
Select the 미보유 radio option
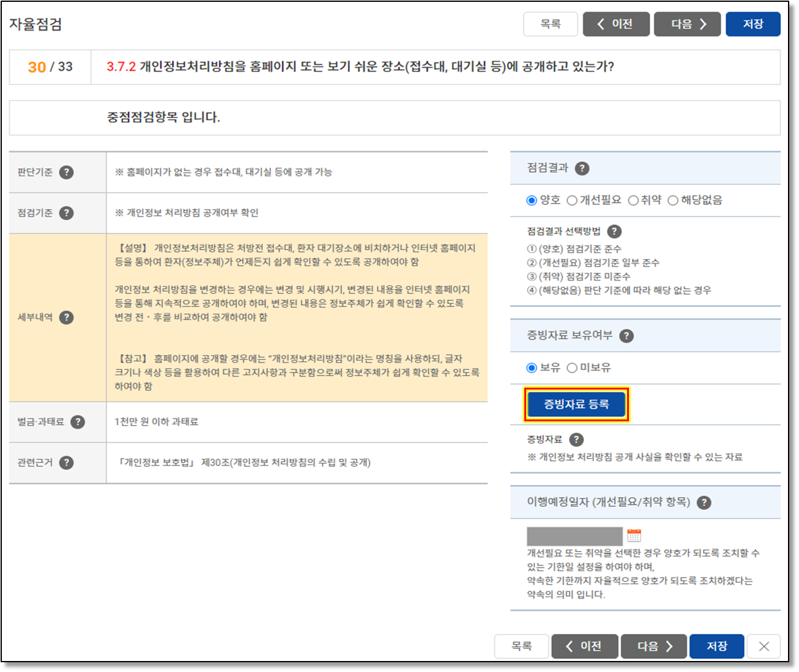(x=572, y=367)
